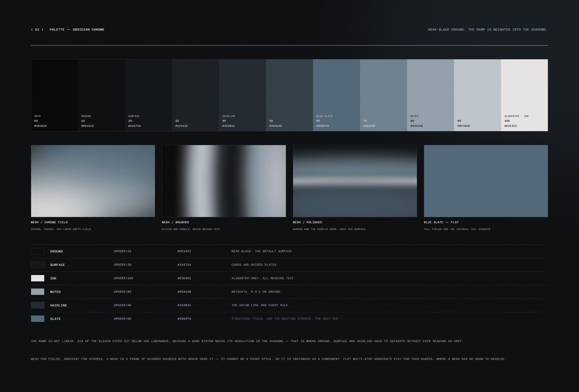Screen dimensions: 579x392
Task: Click 'METADATA. 8.4:1 ON GROUND.' description
Action: pyautogui.click(x=257, y=292)
